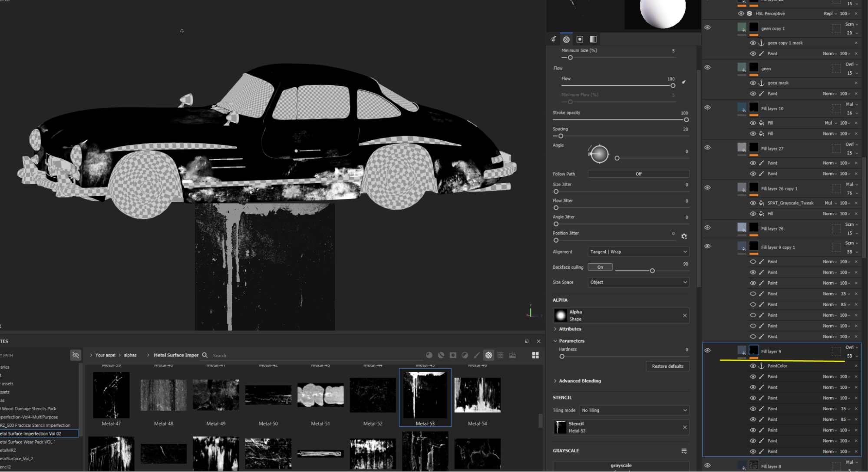Viewport: 868px width, 472px height.
Task: Select the Metal-54 alpha thumbnail
Action: 477,395
